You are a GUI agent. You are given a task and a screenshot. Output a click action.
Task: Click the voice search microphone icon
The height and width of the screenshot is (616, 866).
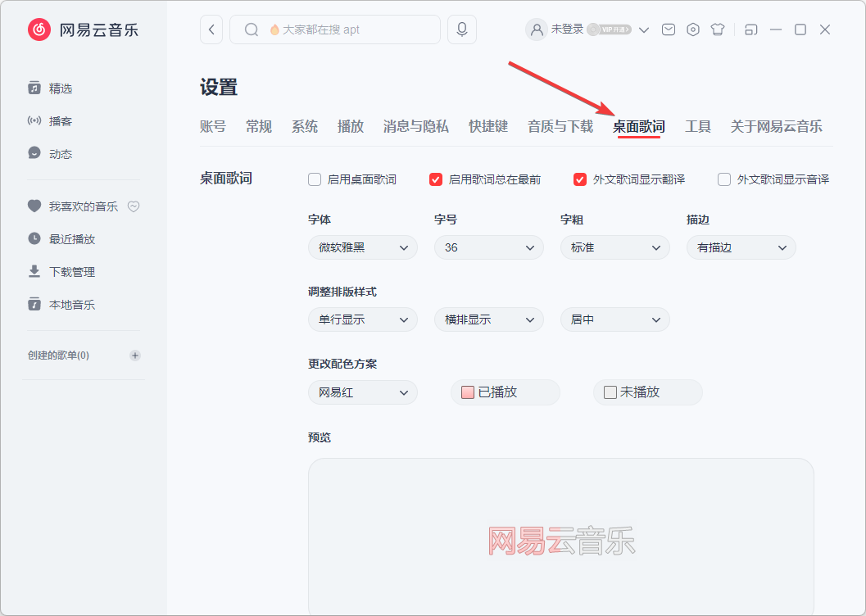[461, 29]
